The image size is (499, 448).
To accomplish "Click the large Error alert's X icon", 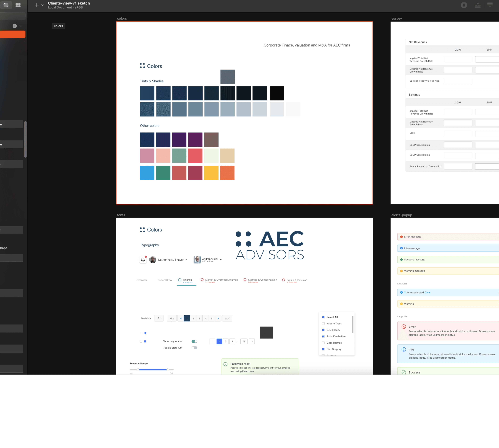I will [x=404, y=327].
